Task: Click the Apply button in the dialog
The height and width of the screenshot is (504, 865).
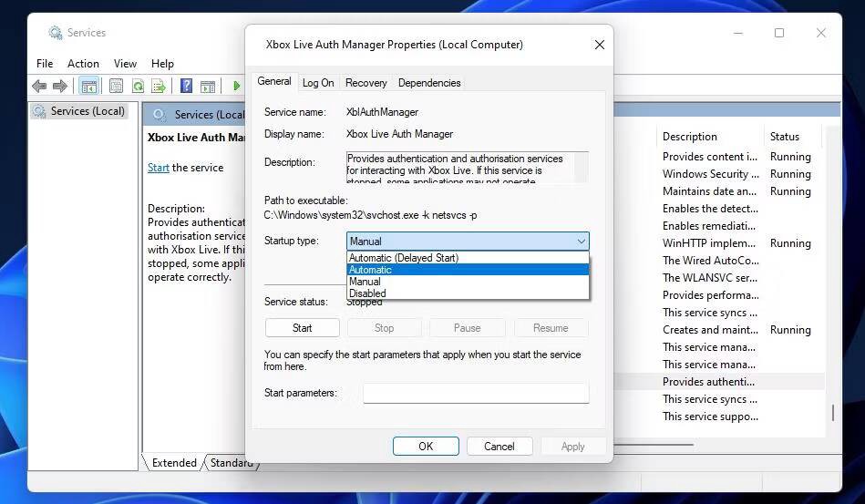Action: pyautogui.click(x=572, y=446)
